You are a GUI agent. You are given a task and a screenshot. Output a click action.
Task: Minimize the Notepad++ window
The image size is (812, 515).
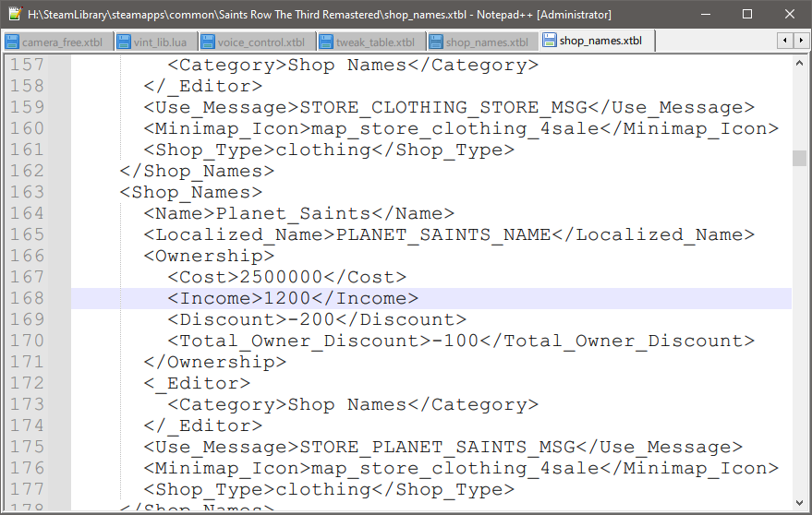(x=706, y=14)
